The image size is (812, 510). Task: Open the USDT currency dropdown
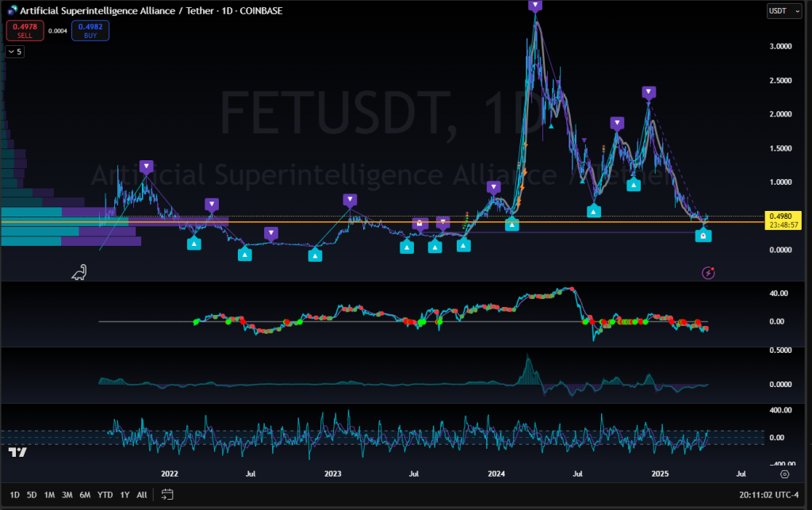coord(784,11)
